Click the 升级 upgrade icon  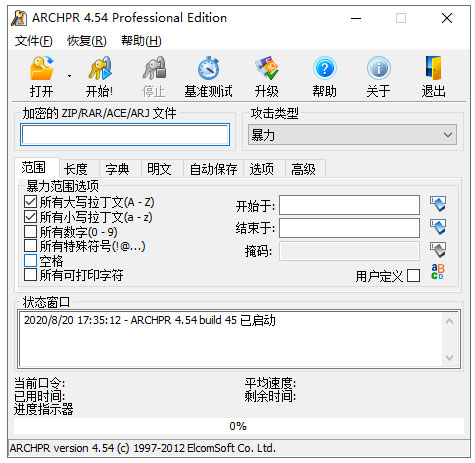pos(267,68)
